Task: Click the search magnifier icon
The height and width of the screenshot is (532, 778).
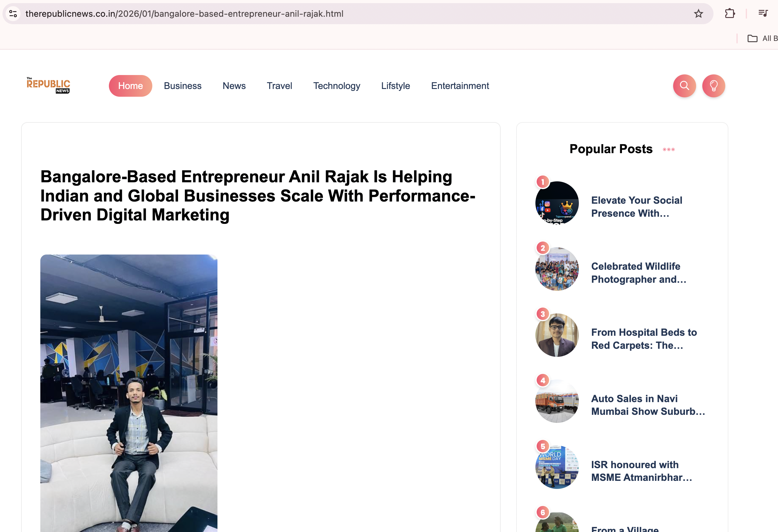Action: pyautogui.click(x=684, y=86)
